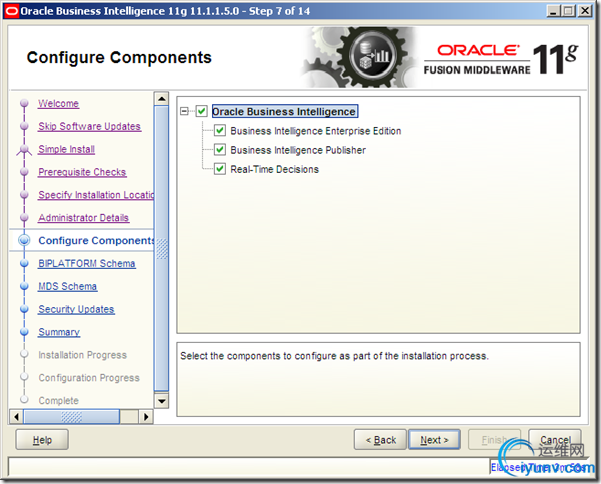Image resolution: width=601 pixels, height=484 pixels.
Task: Click the Summary step bullet icon
Action: (24, 332)
